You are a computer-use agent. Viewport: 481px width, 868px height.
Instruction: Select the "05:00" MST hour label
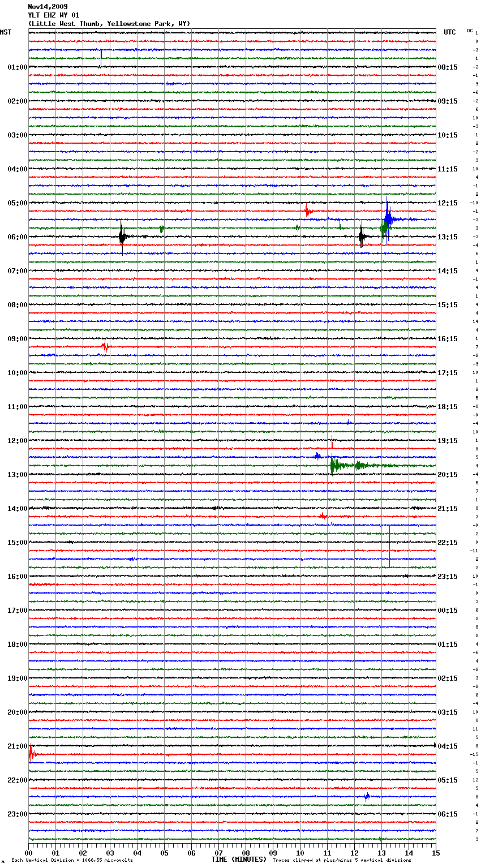click(18, 203)
